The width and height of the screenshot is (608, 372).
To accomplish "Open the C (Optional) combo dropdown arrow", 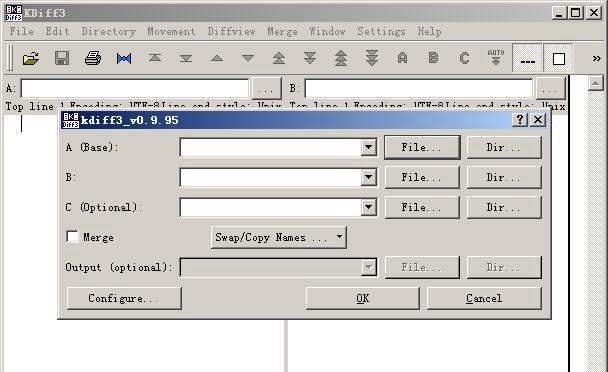I will pos(368,207).
